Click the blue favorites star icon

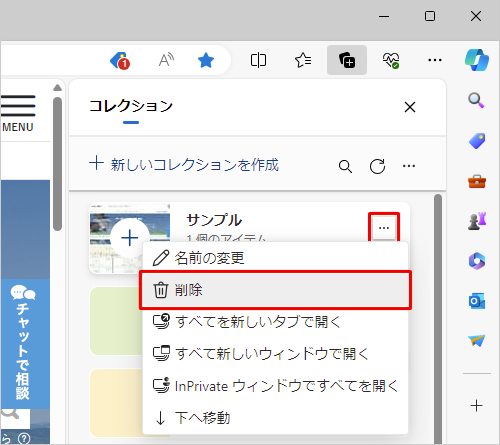[x=206, y=60]
